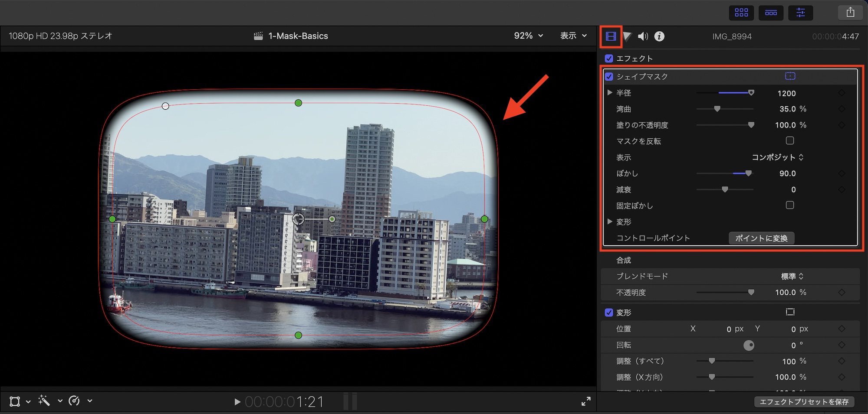Open the 表示 コンポジット popup menu
This screenshot has width=868, height=414.
[x=778, y=157]
